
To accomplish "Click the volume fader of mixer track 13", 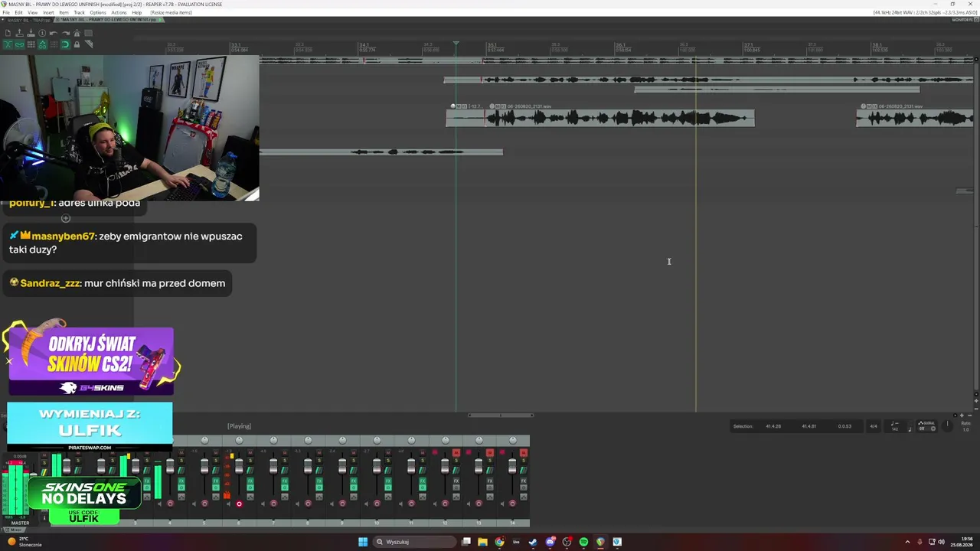I will (x=479, y=467).
